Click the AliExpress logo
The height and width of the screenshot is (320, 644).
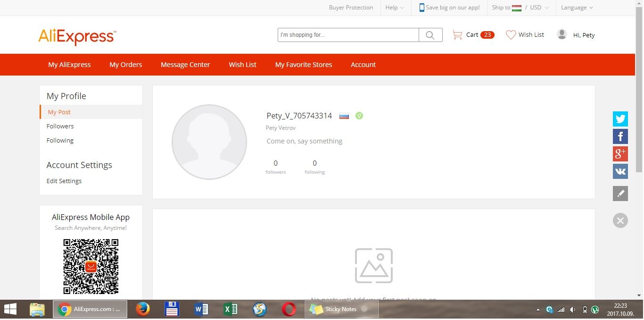point(77,36)
